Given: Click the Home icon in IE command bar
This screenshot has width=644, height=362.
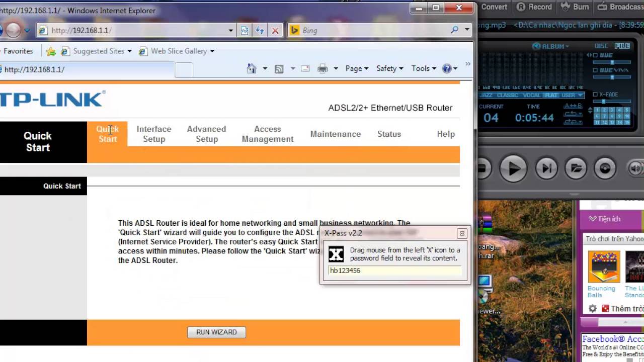Looking at the screenshot, I should point(252,69).
